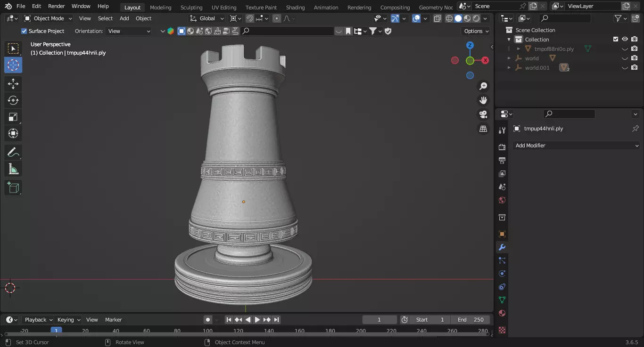This screenshot has height=347, width=644.
Task: Expand the Options dropdown
Action: (x=476, y=31)
